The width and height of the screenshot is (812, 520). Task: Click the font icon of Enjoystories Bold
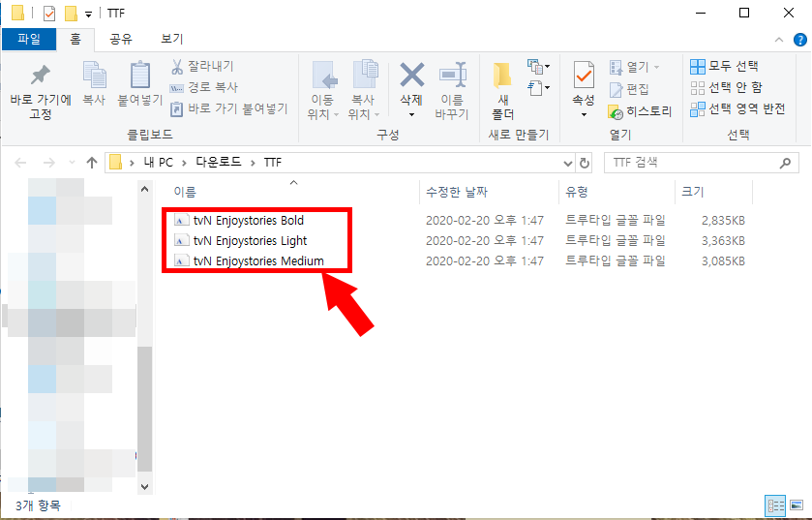(x=181, y=220)
